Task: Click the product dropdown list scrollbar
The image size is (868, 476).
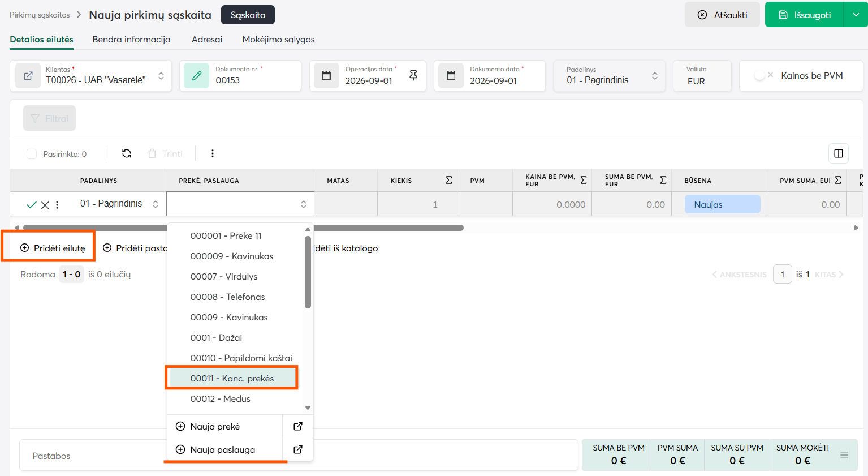Action: pyautogui.click(x=308, y=272)
